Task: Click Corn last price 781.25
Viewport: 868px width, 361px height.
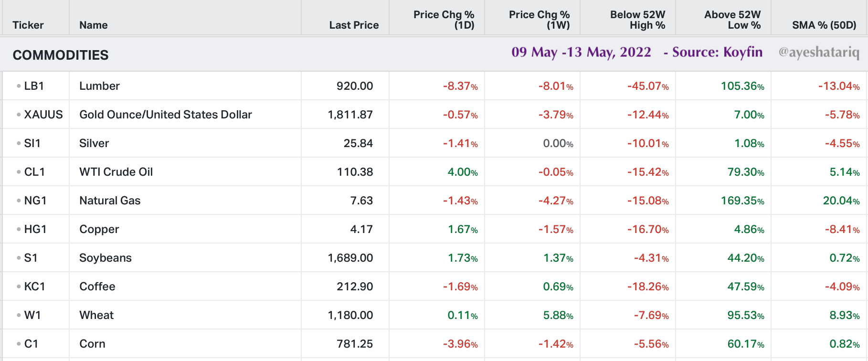Action: (355, 344)
